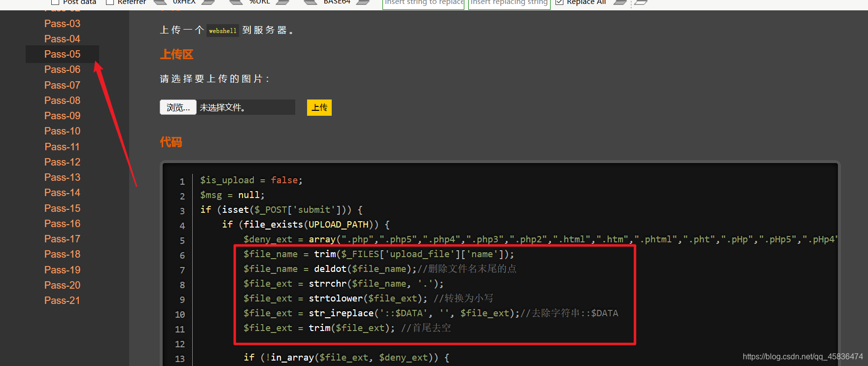868x366 pixels.
Task: Click the 请选择要上传的图片 label
Action: (214, 79)
